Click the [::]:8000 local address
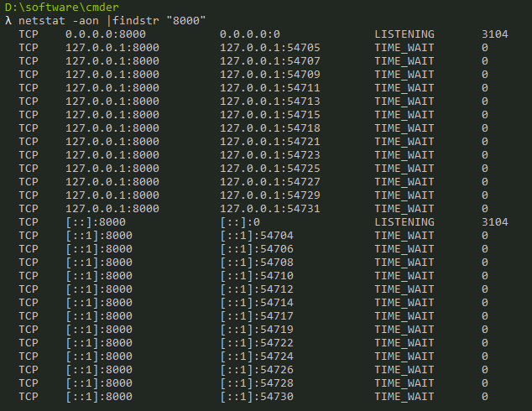This screenshot has height=411, width=532. point(96,222)
